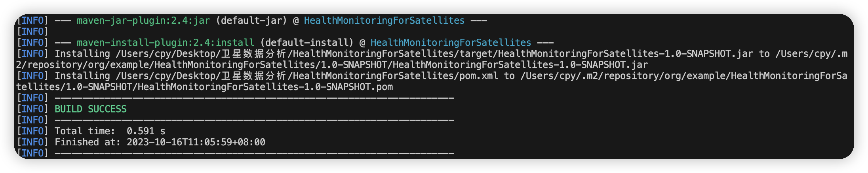Click the last dashed separator line

254,153
